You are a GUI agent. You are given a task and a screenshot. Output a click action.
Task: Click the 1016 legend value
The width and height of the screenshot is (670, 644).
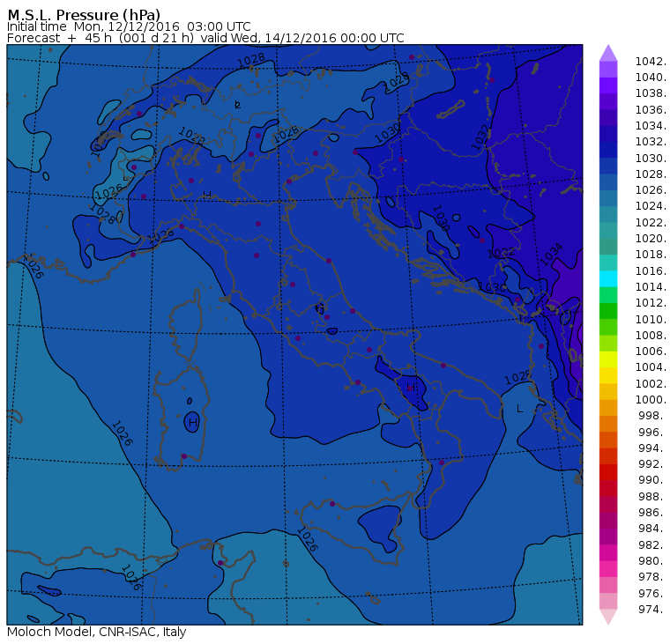(x=651, y=270)
